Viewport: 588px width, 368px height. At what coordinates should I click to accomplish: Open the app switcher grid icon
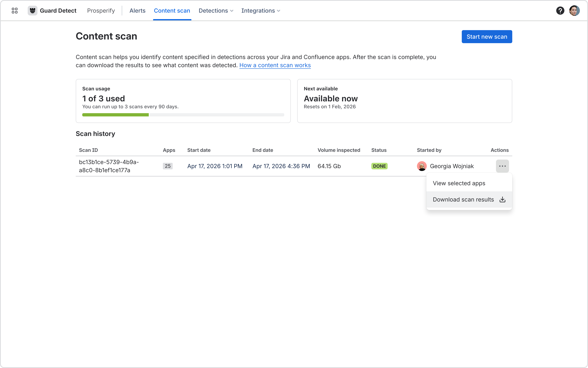pyautogui.click(x=15, y=11)
